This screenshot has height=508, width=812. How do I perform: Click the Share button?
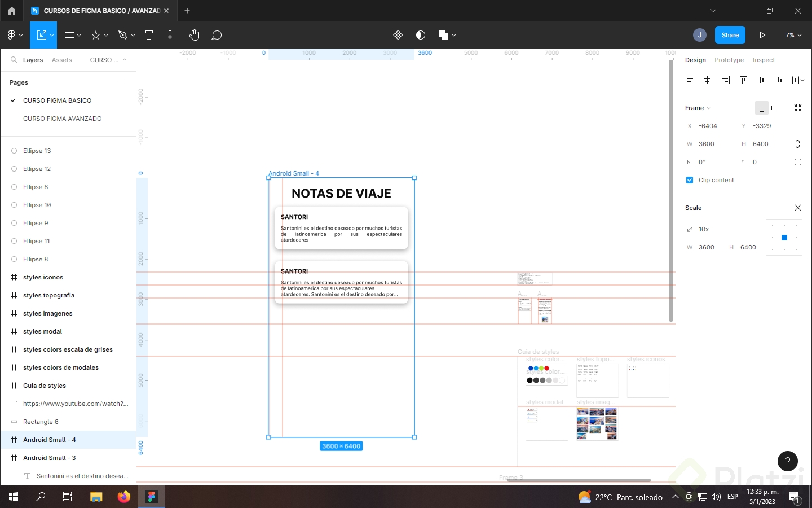730,35
